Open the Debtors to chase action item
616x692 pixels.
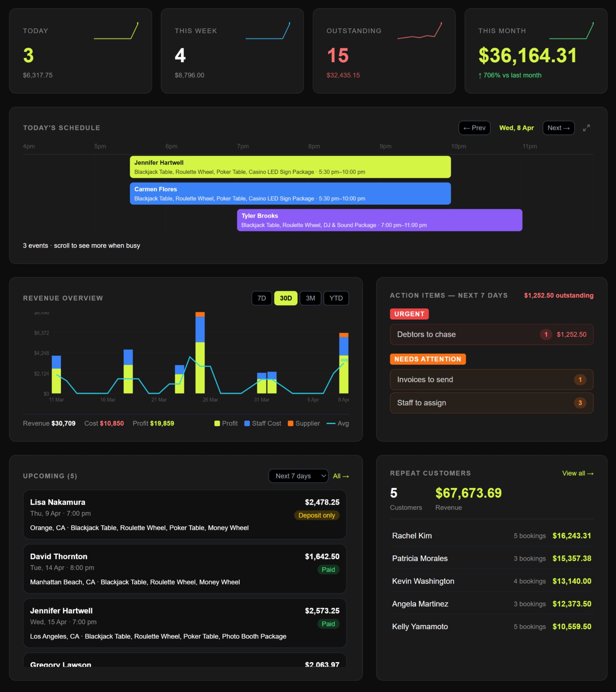pyautogui.click(x=491, y=334)
